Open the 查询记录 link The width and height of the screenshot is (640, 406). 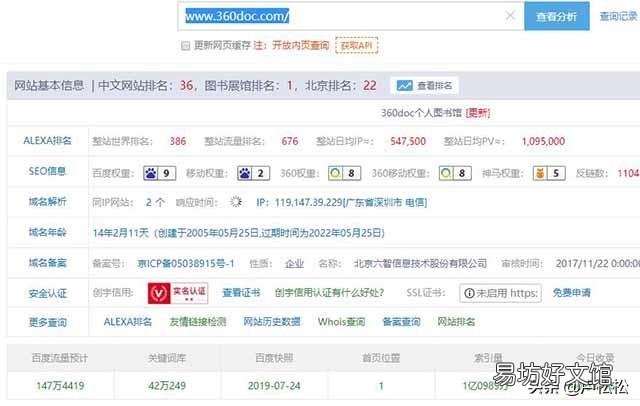pos(618,16)
